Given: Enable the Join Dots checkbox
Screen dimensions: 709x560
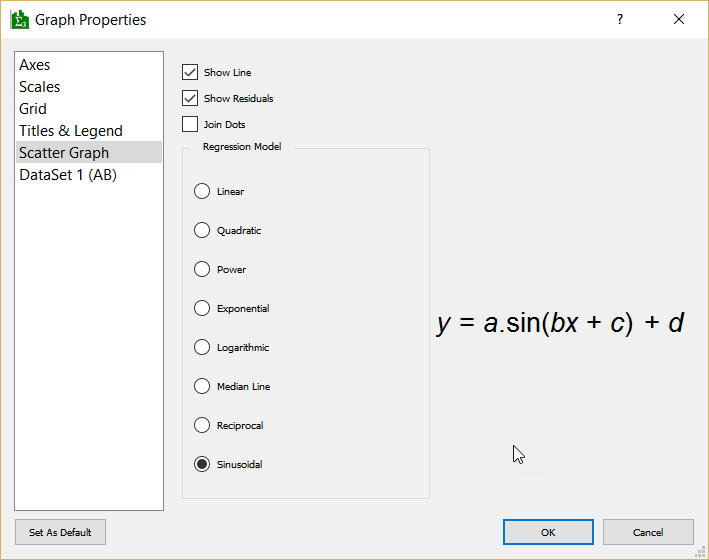Looking at the screenshot, I should [x=190, y=125].
